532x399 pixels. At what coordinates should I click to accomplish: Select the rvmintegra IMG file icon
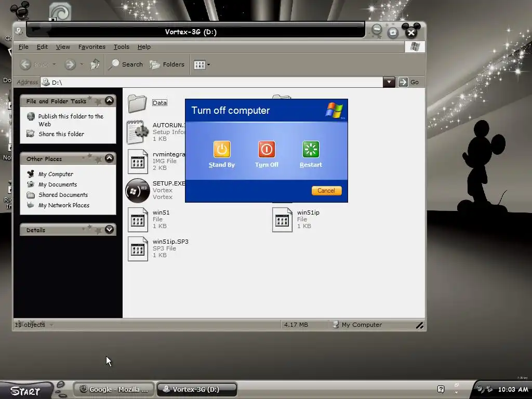pyautogui.click(x=138, y=162)
